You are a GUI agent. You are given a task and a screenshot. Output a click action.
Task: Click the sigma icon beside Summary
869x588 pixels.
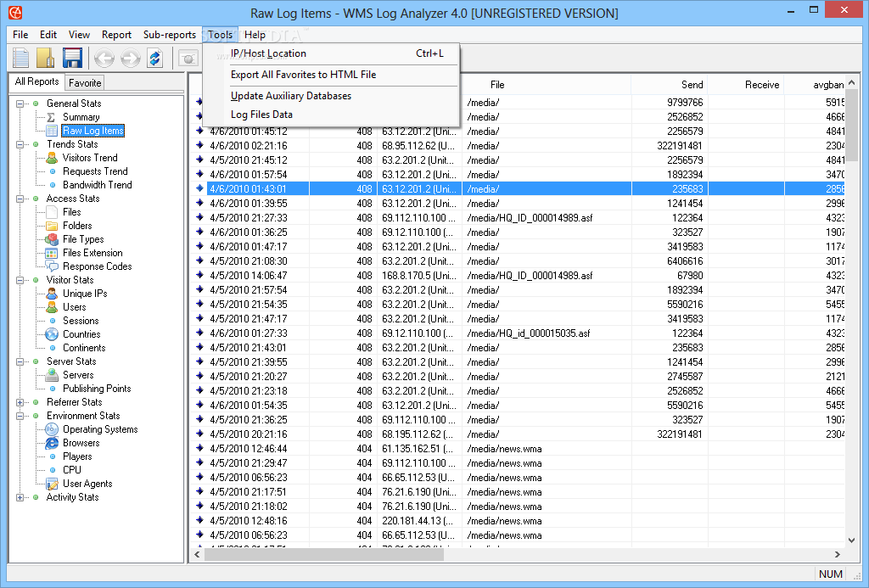point(51,117)
